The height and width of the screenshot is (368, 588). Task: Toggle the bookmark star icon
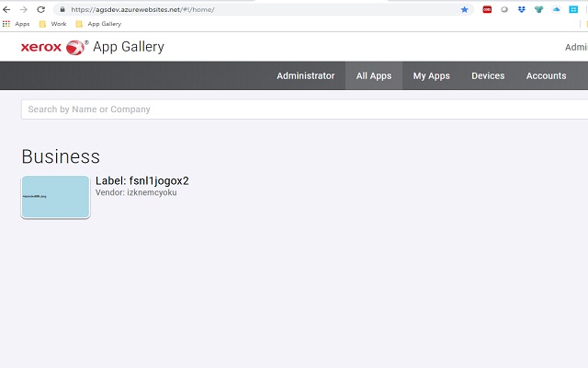pyautogui.click(x=464, y=9)
